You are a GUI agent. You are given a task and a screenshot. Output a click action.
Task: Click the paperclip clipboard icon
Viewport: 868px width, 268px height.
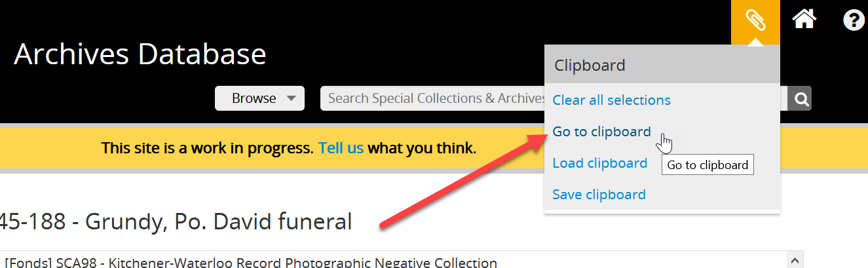755,20
